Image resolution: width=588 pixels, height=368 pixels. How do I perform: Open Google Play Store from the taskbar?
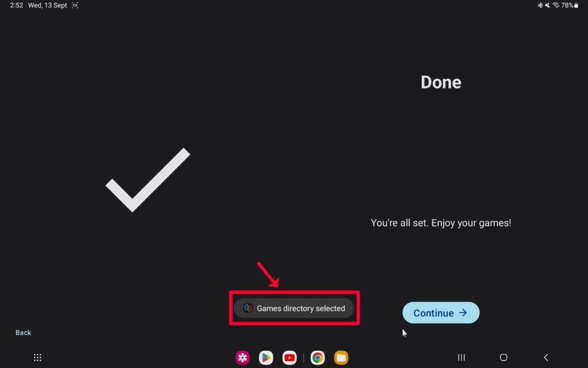click(266, 358)
